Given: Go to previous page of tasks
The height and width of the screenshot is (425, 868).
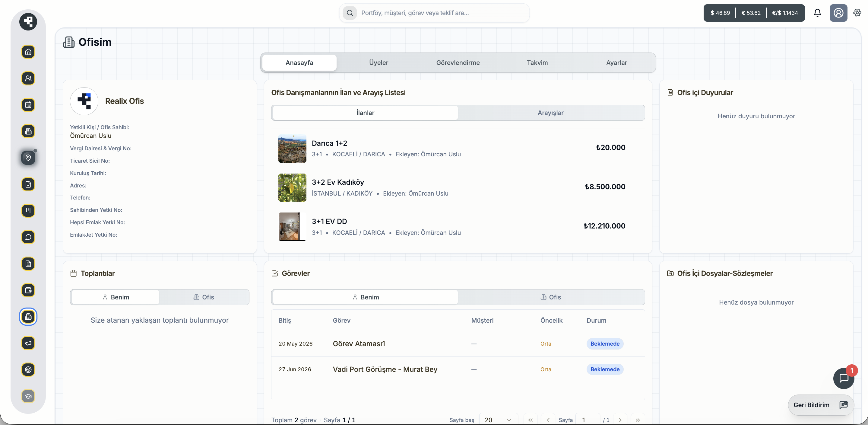Looking at the screenshot, I should (x=548, y=420).
